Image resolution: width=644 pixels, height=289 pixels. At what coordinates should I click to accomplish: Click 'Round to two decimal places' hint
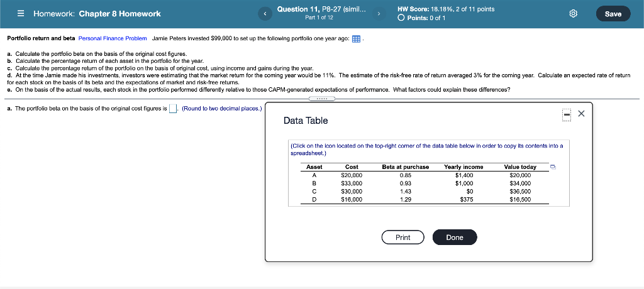(x=222, y=109)
